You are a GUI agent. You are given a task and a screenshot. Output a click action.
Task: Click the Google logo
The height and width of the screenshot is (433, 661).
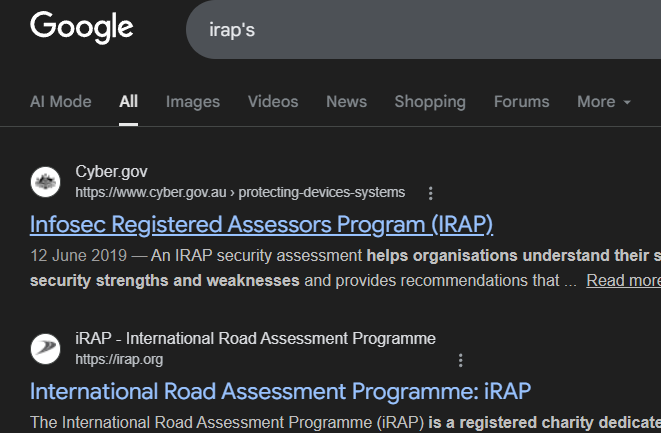pyautogui.click(x=81, y=27)
